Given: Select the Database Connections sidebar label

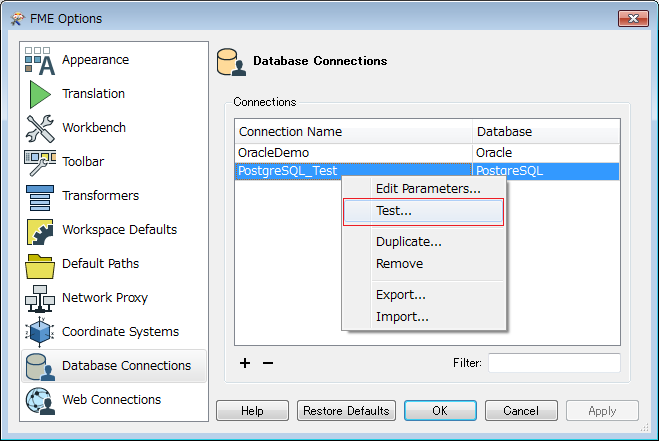Looking at the screenshot, I should point(127,366).
